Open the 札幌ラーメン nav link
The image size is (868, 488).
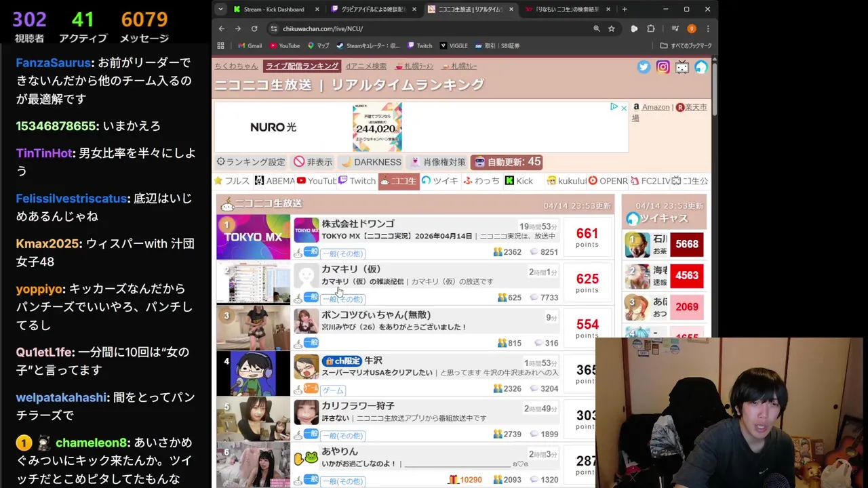click(414, 66)
